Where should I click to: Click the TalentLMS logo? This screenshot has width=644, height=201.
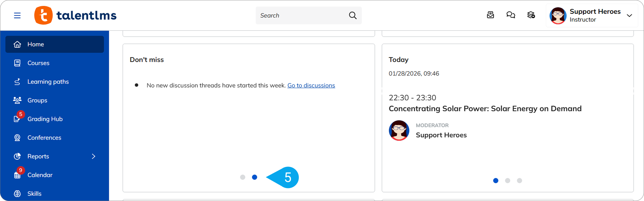(75, 15)
